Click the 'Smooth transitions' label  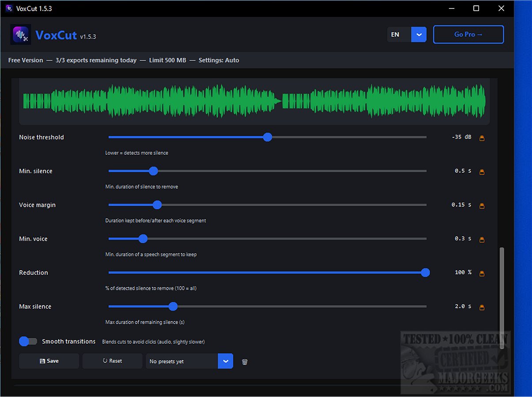pos(69,342)
